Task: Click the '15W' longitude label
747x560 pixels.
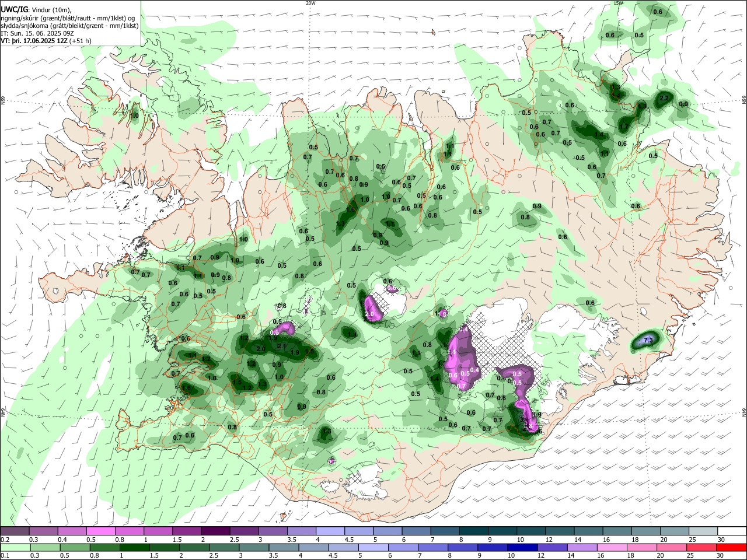Action: pyautogui.click(x=618, y=3)
